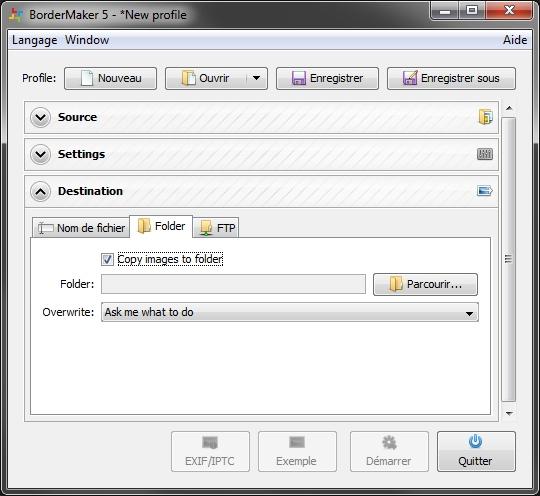This screenshot has width=540, height=496.
Task: Open the Langage menu
Action: click(34, 40)
